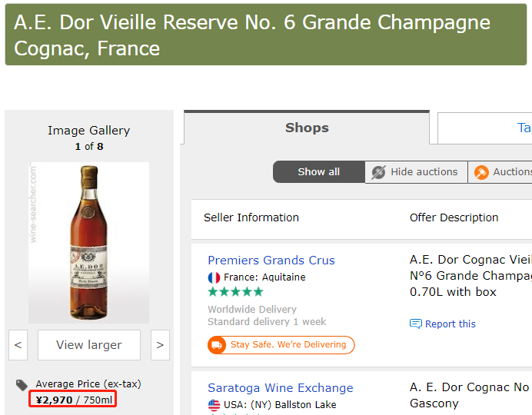Show next gallery image
Image resolution: width=532 pixels, height=415 pixels.
click(x=160, y=345)
